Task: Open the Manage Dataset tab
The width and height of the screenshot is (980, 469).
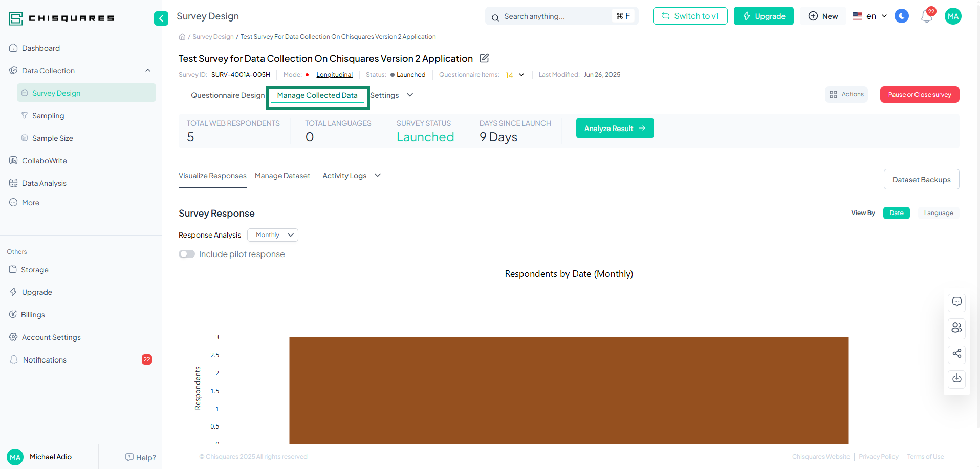Action: pyautogui.click(x=282, y=175)
